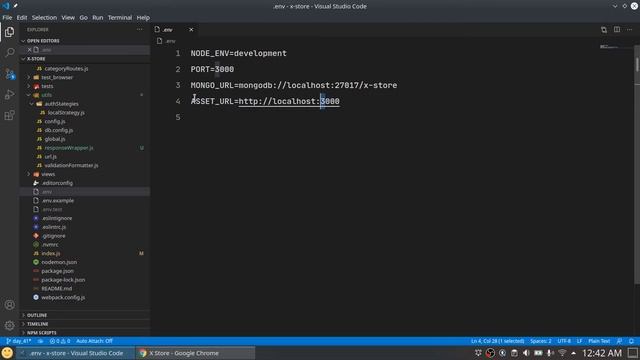
Task: Change encoding via UTF-8 indicator
Action: [564, 341]
